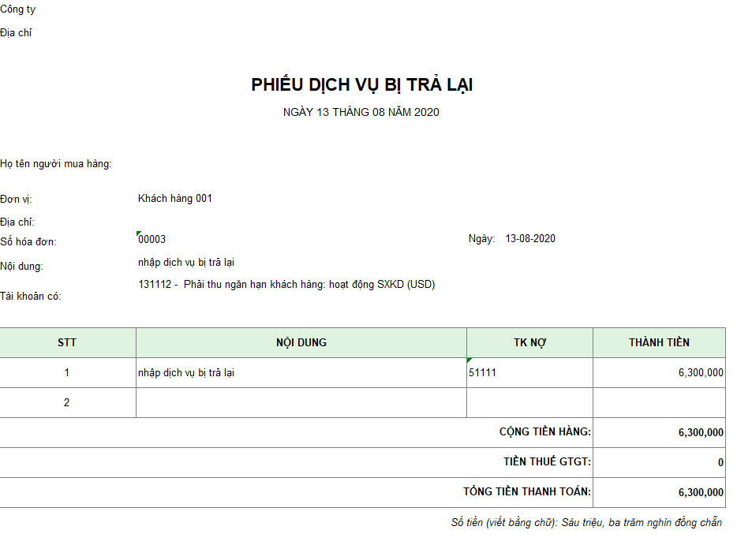Select the Tài khoản có label

click(x=31, y=297)
